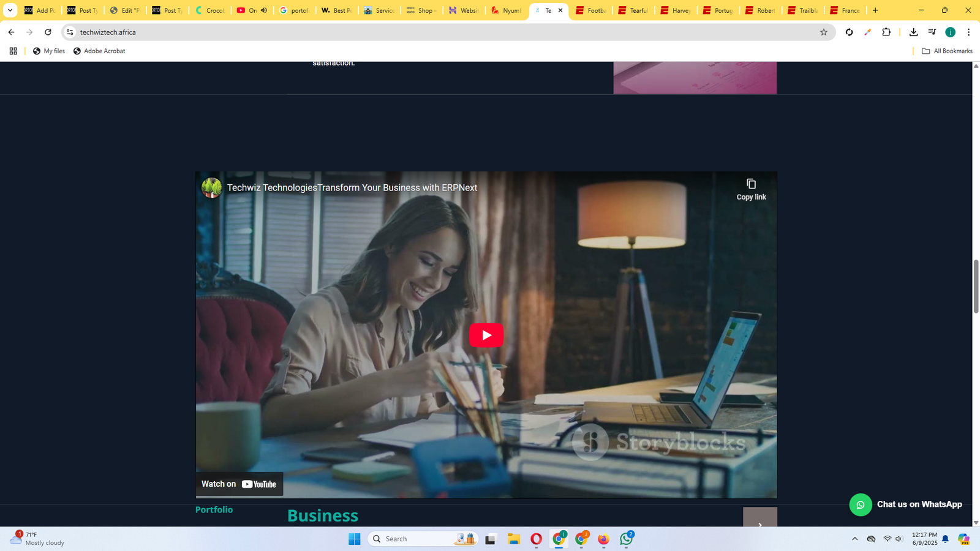Open the clock and calendar

click(x=924, y=539)
